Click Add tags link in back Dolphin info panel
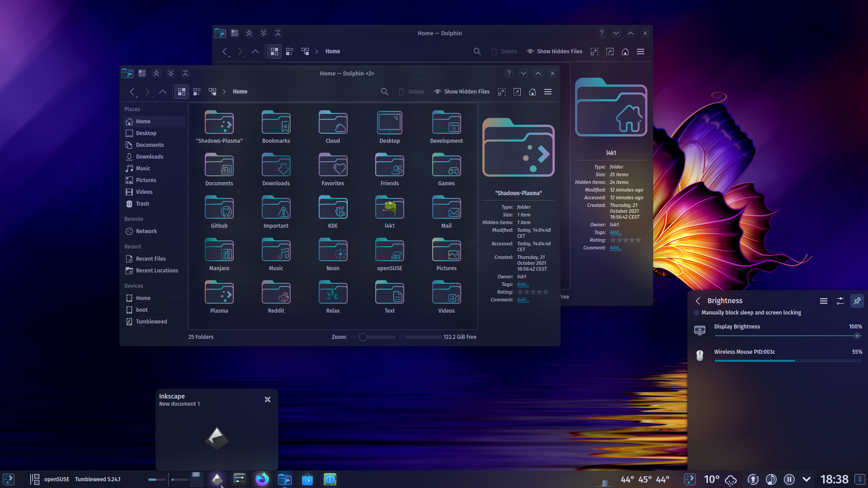 [616, 233]
